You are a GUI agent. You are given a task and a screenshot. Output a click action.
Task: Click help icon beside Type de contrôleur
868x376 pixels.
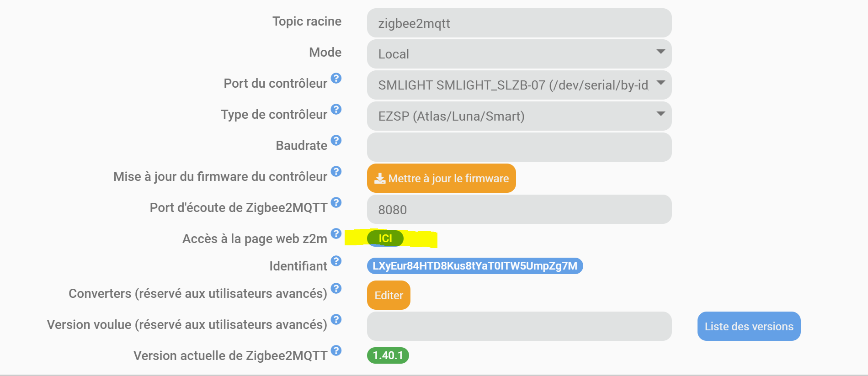pyautogui.click(x=336, y=109)
